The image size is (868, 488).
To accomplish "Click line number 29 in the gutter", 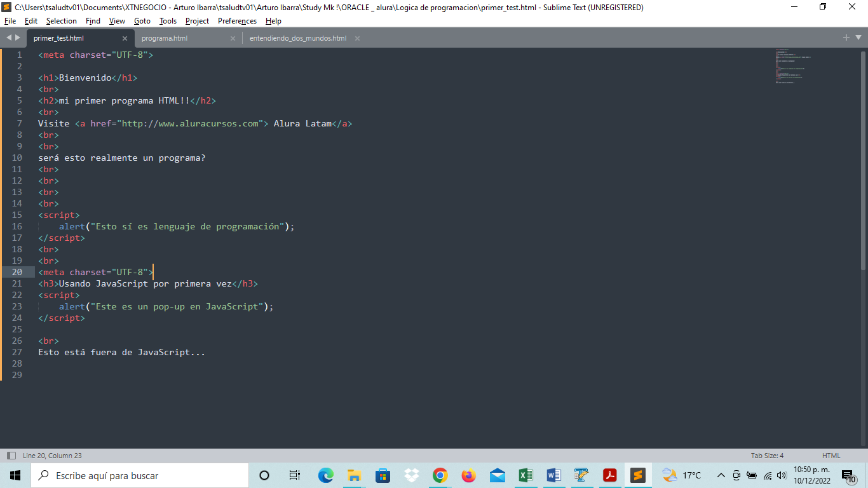I will pos(17,375).
